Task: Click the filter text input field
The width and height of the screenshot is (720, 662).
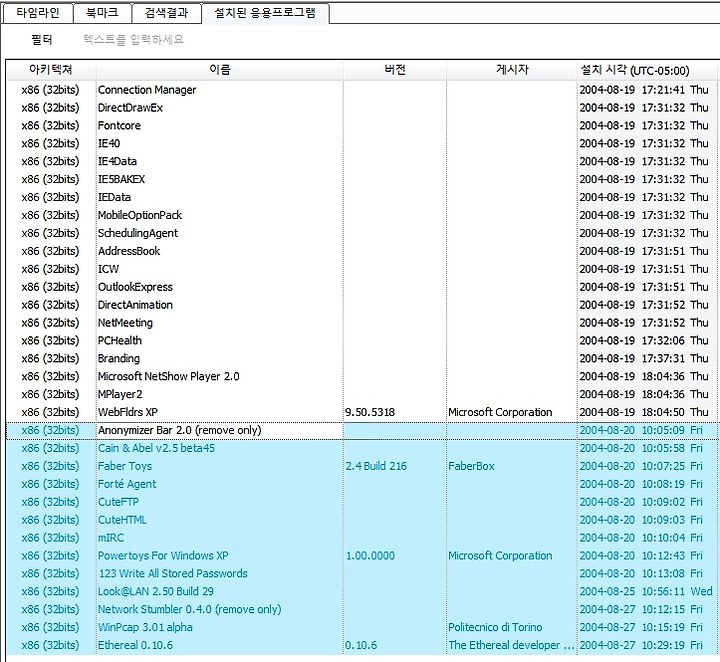Action: [x=133, y=39]
